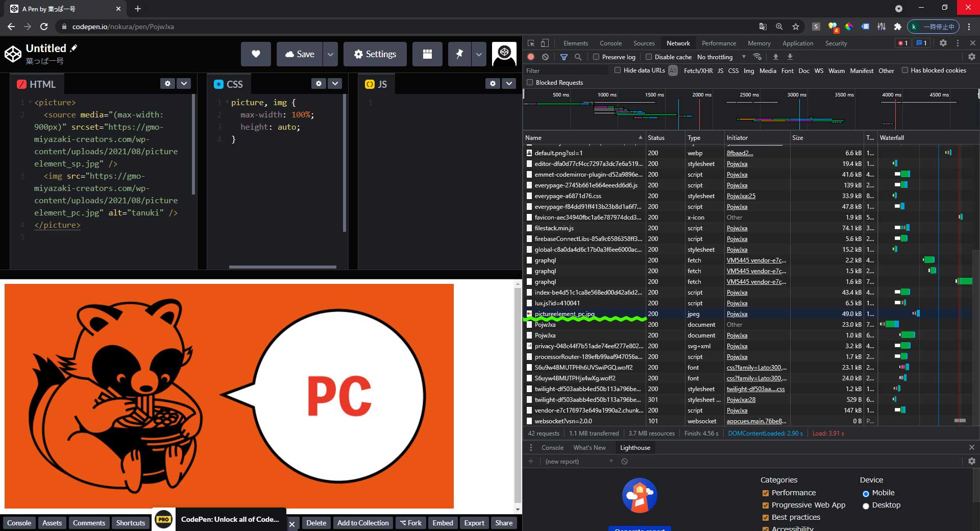980x531 pixels.
Task: Open DevTools customize three-dot menu
Action: point(958,43)
